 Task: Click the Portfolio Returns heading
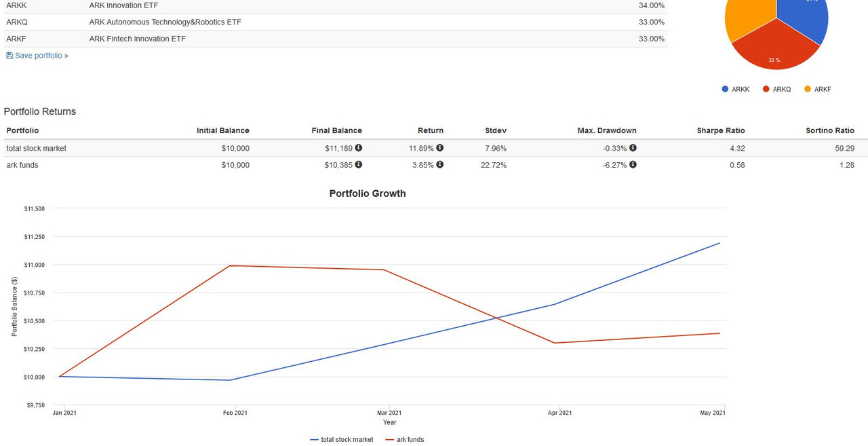coord(40,112)
